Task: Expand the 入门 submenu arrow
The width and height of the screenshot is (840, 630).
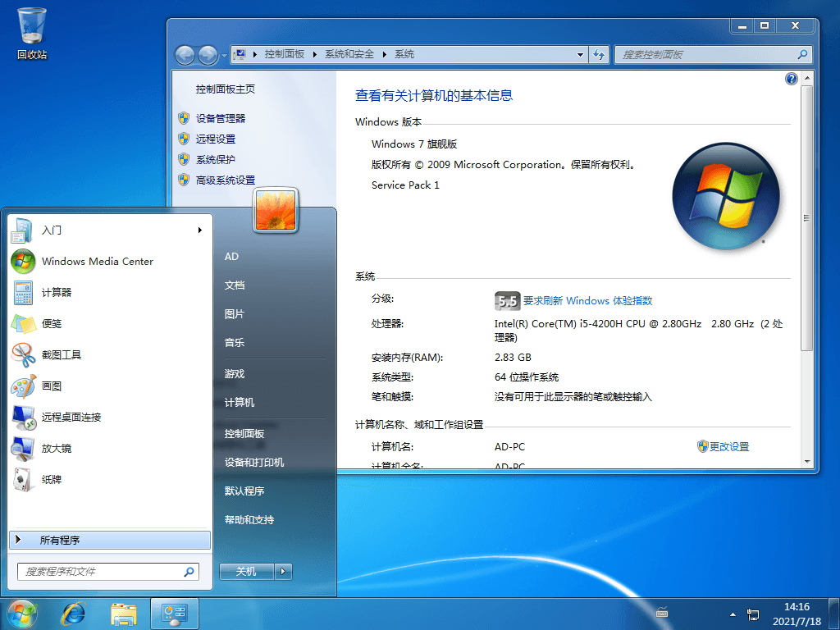Action: pyautogui.click(x=200, y=231)
